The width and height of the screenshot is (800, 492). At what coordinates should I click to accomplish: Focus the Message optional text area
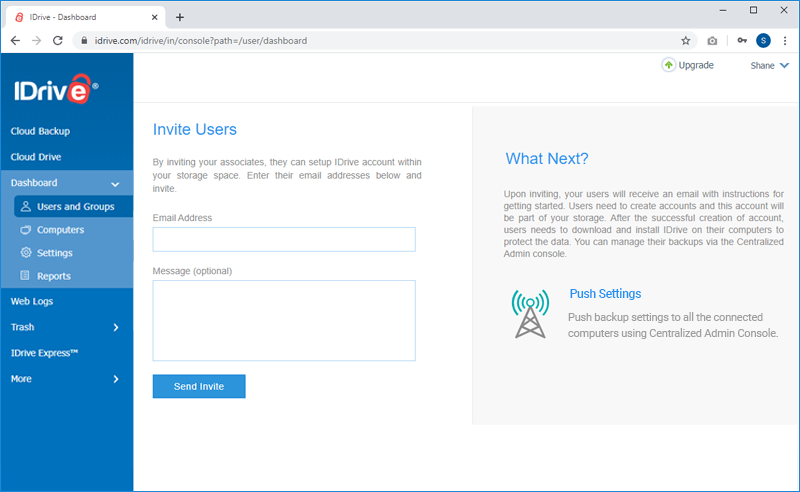[x=284, y=321]
